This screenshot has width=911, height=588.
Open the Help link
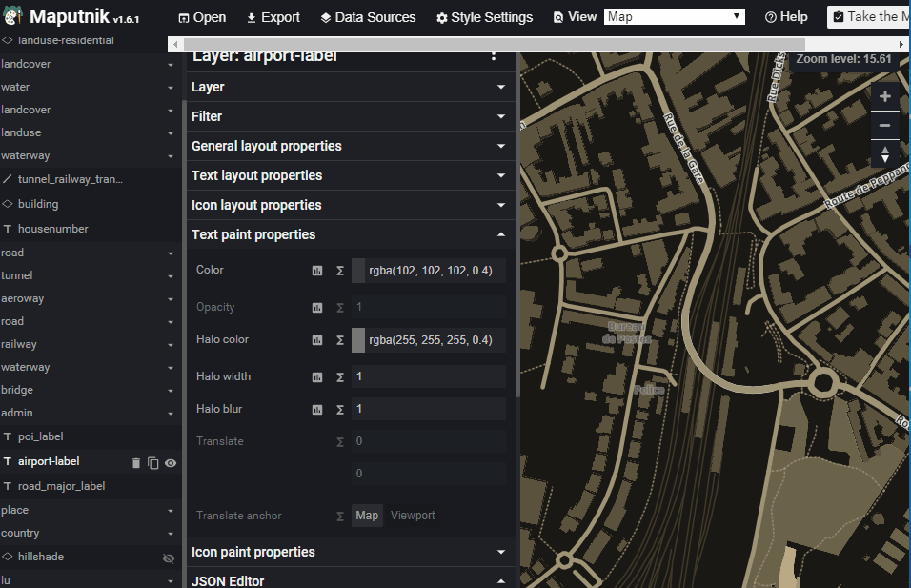(x=786, y=17)
